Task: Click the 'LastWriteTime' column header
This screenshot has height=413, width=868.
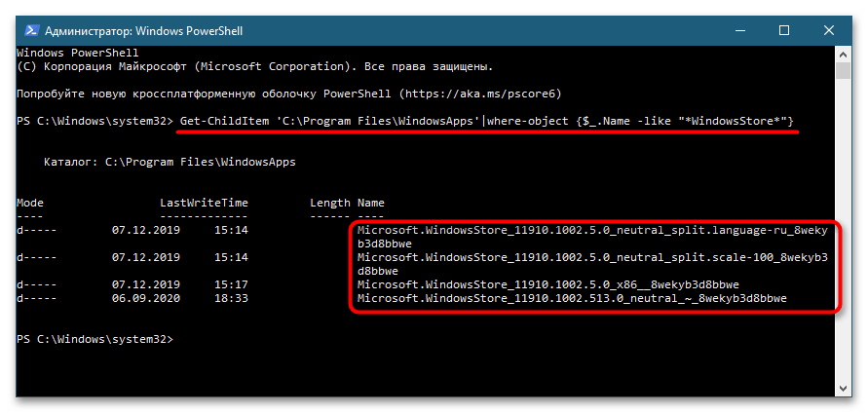Action: coord(204,203)
